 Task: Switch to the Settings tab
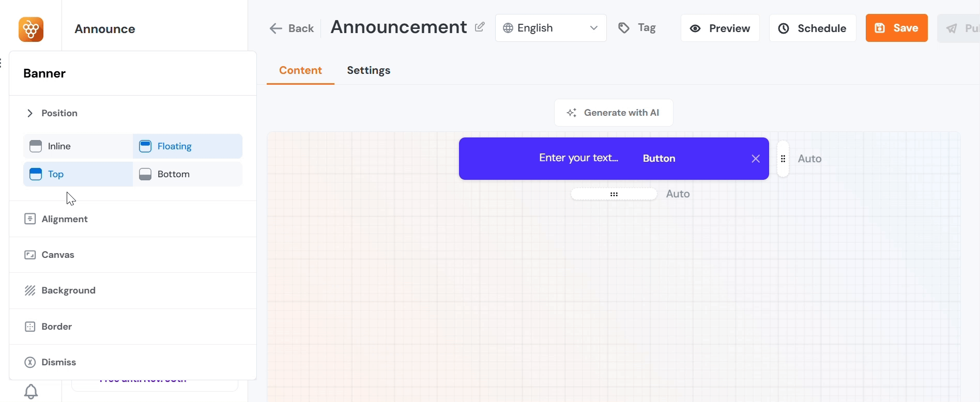[x=368, y=70]
